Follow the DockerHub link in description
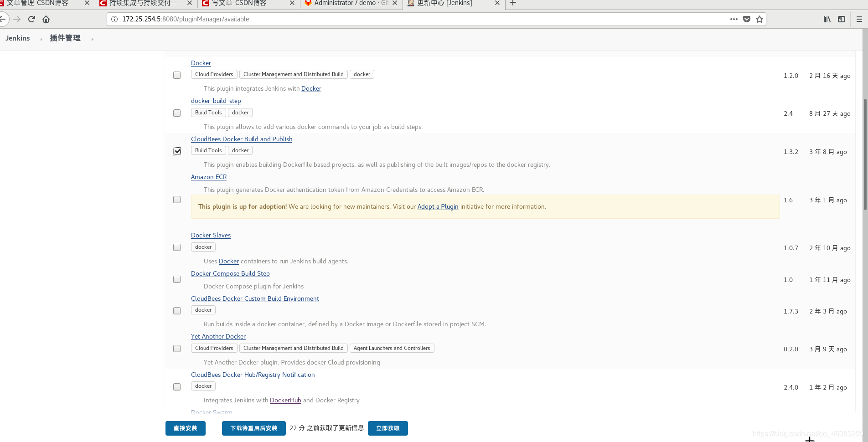This screenshot has height=442, width=868. pos(285,400)
